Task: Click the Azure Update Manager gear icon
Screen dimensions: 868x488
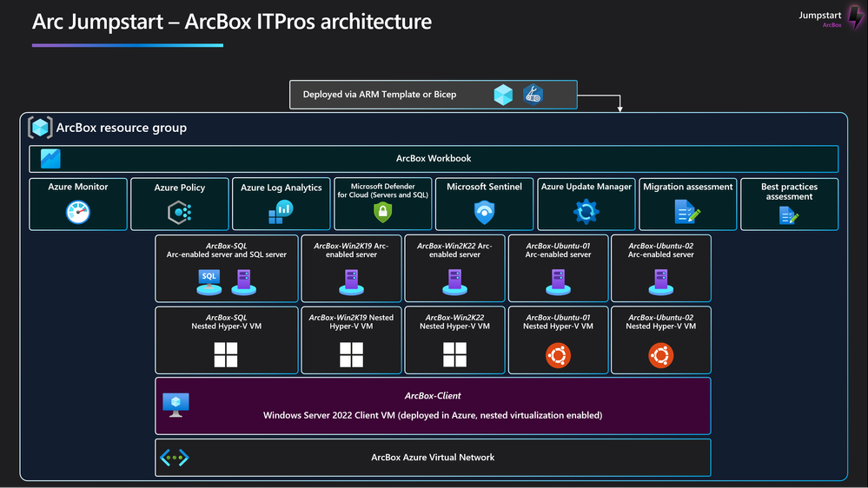Action: click(x=586, y=212)
